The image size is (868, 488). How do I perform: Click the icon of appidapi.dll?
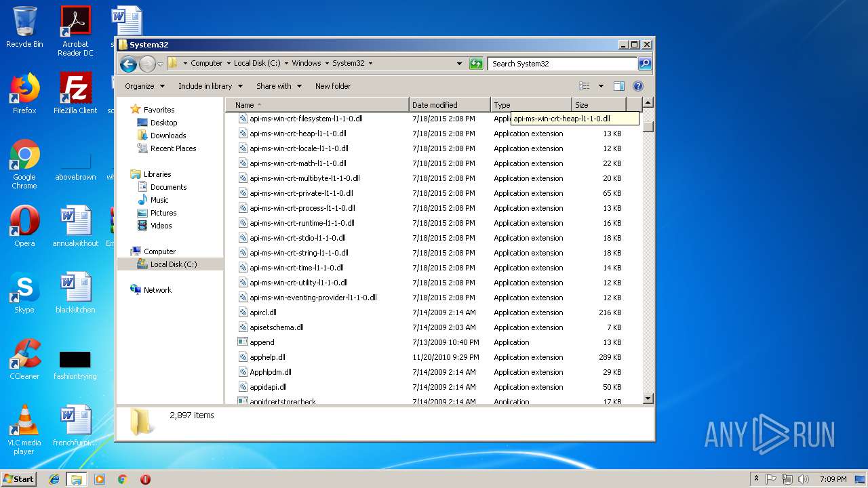click(x=243, y=387)
